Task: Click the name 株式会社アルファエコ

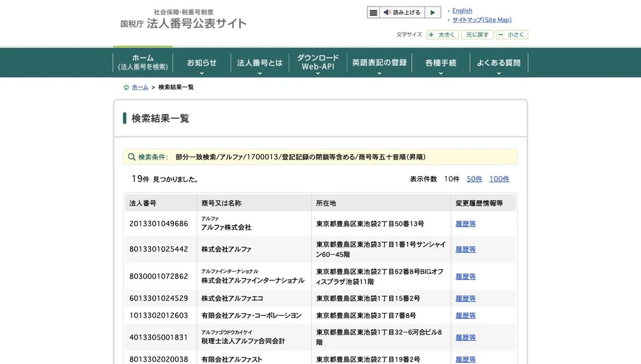Action: click(x=232, y=299)
